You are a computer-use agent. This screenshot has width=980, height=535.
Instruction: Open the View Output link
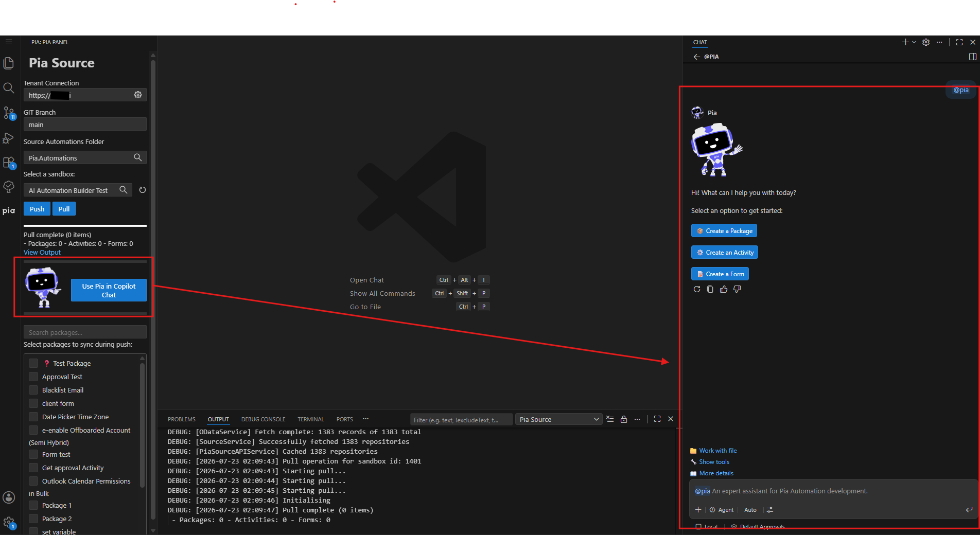coord(42,253)
